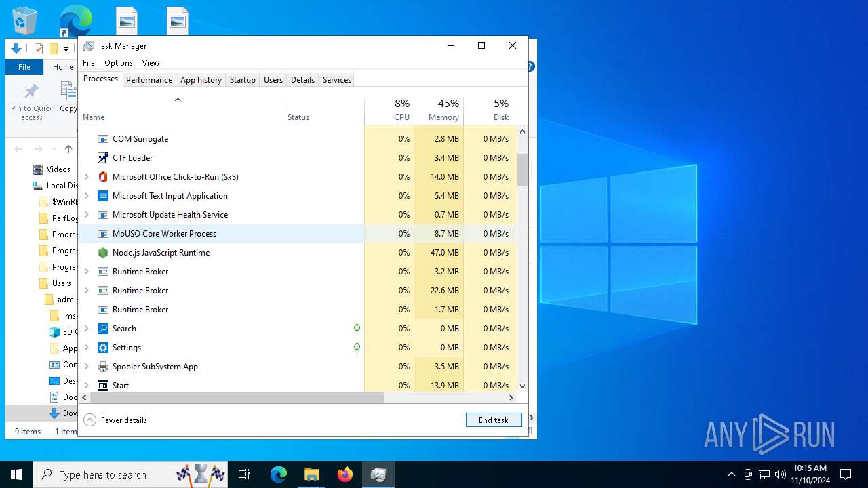The height and width of the screenshot is (488, 868).
Task: Click the horizontal scrollbar thumb in process list
Action: point(237,398)
